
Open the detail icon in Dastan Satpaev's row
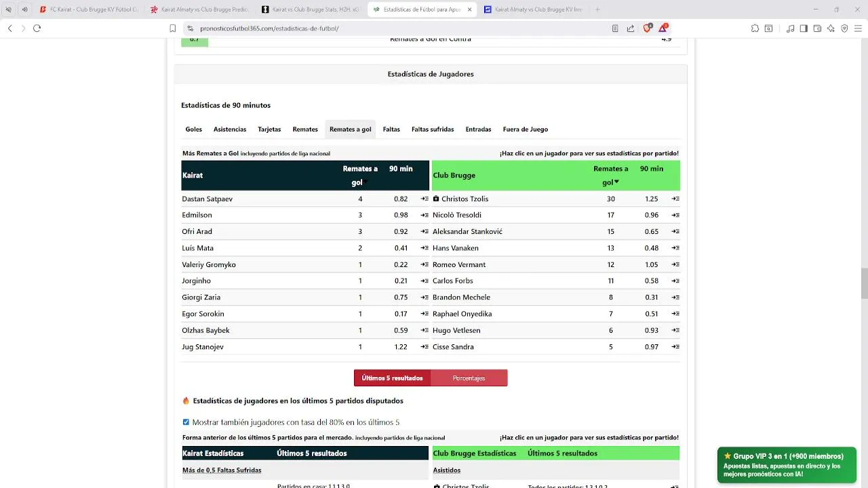[x=425, y=199]
